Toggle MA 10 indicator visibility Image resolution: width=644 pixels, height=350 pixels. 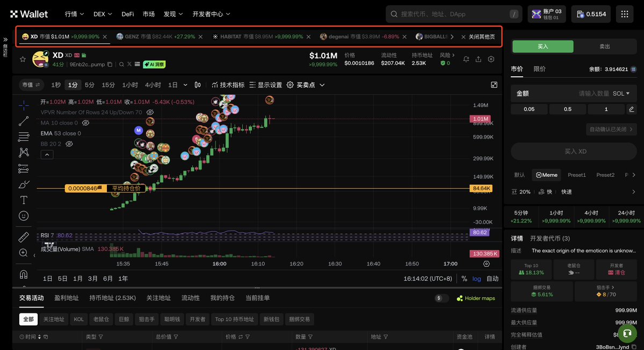[85, 123]
